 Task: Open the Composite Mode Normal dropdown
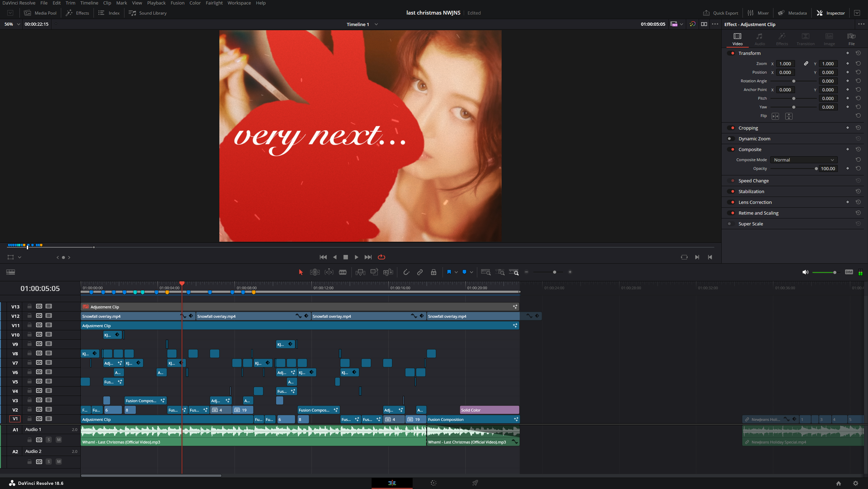[804, 160]
